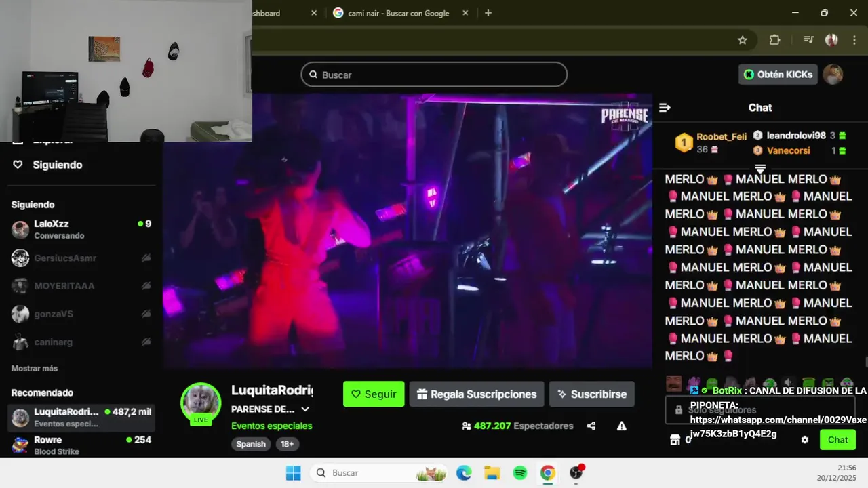Open LuquitaRodrig channel avatar
Screen dimensions: 868x488
click(x=201, y=402)
